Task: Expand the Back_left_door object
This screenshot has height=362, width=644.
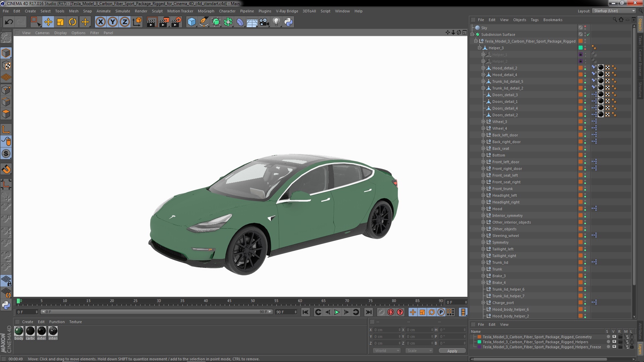Action: [483, 135]
